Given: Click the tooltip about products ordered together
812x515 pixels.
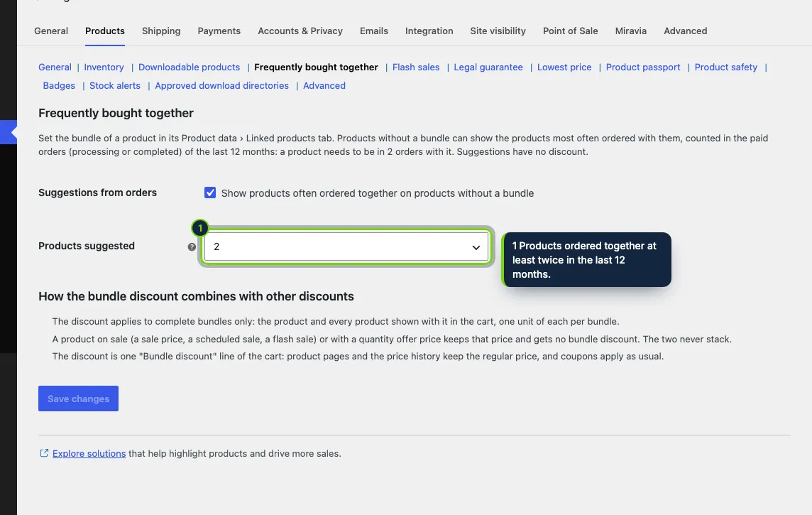Looking at the screenshot, I should [x=586, y=259].
